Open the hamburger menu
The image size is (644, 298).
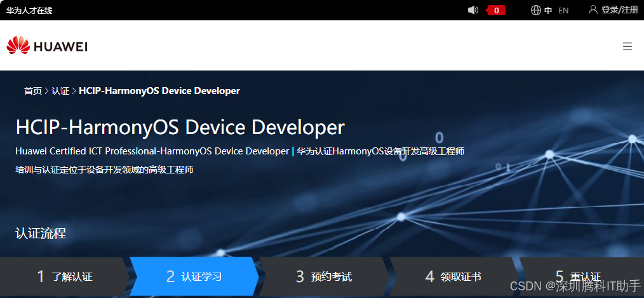[x=627, y=46]
